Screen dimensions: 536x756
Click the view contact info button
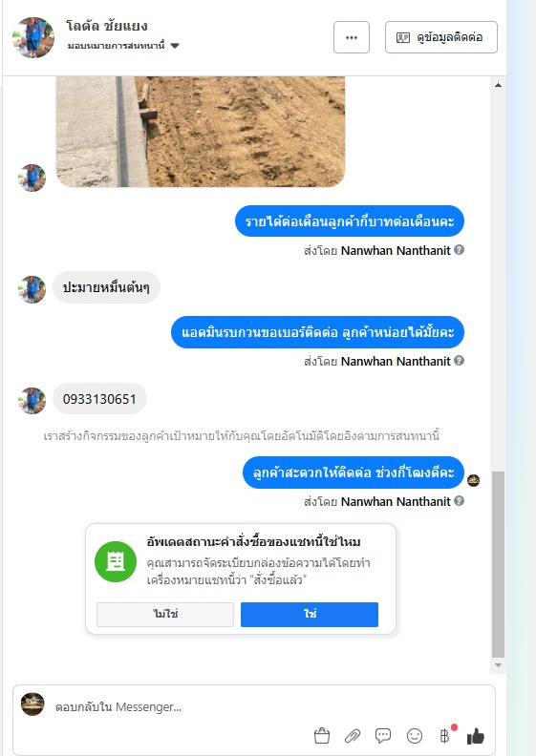coord(441,37)
